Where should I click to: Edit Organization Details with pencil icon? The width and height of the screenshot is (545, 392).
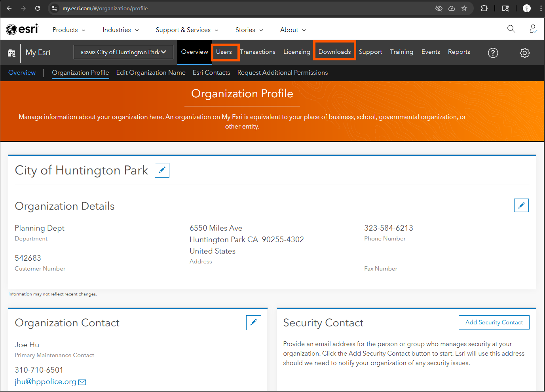(x=521, y=205)
